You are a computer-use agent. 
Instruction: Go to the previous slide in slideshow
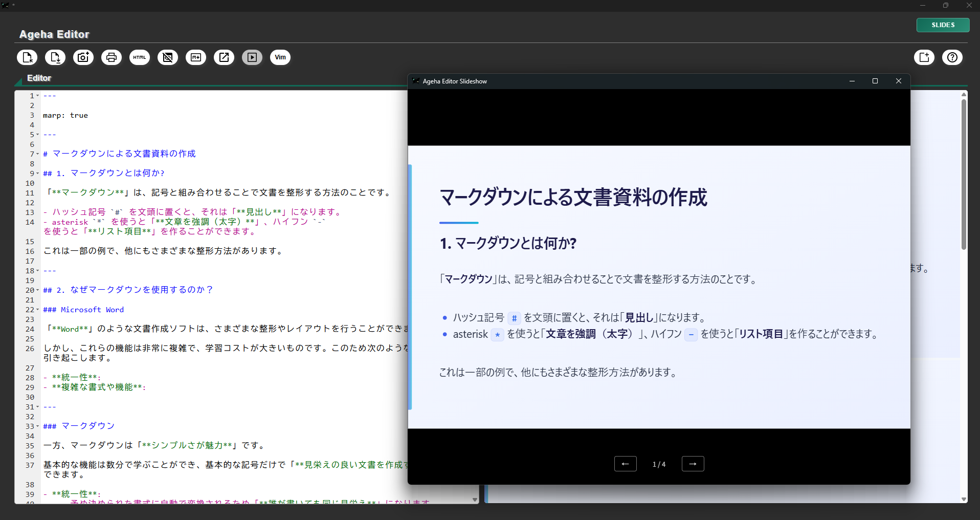tap(626, 464)
